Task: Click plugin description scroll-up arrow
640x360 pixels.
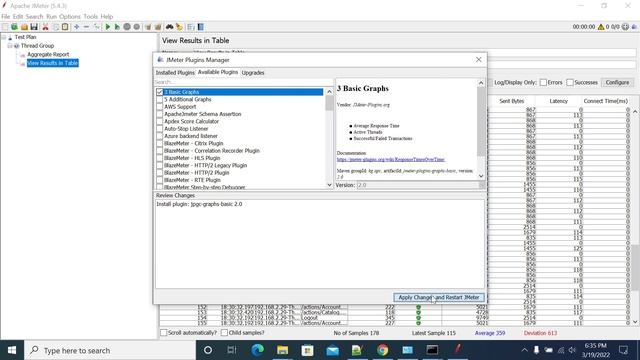Action: pyautogui.click(x=481, y=83)
